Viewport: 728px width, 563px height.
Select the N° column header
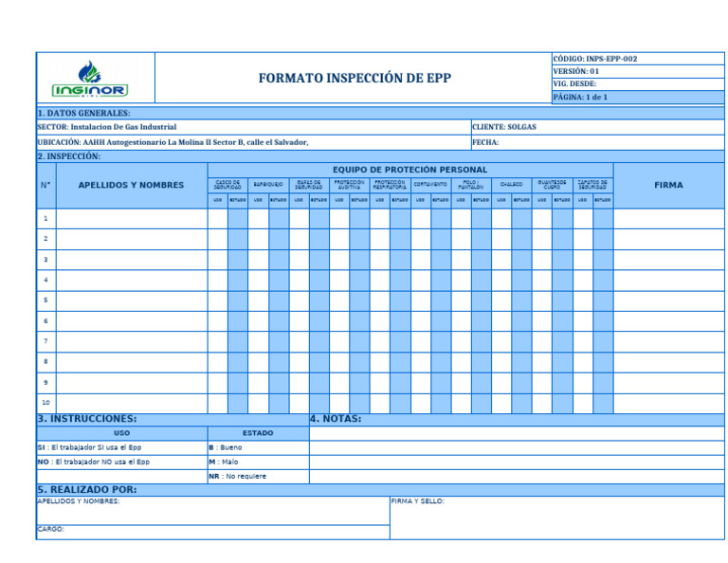45,185
